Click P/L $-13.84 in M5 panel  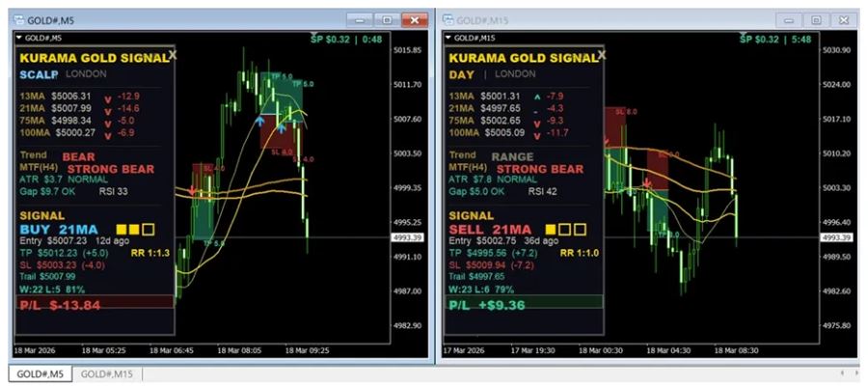point(60,305)
